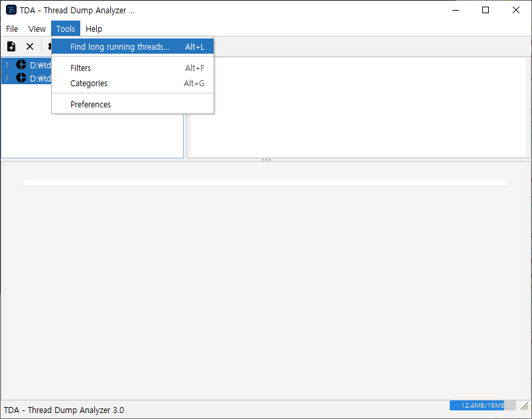Click the X close-file toolbar icon
532x419 pixels.
pos(30,46)
